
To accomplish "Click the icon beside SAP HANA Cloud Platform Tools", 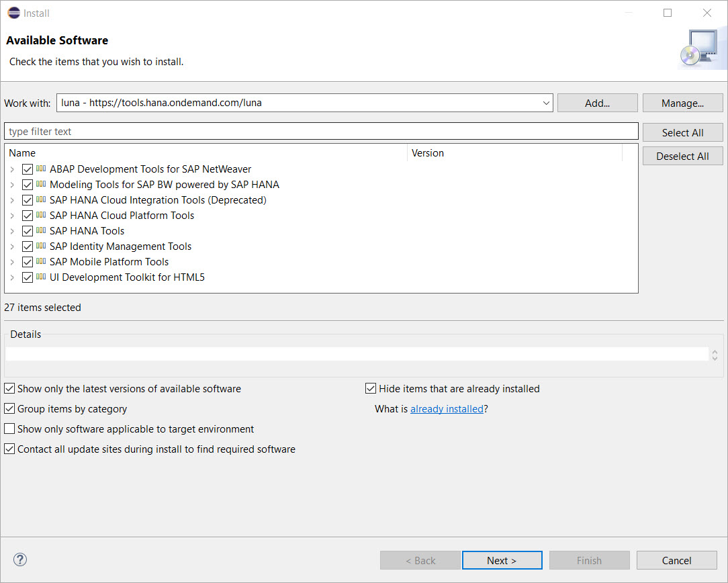I will click(x=41, y=215).
